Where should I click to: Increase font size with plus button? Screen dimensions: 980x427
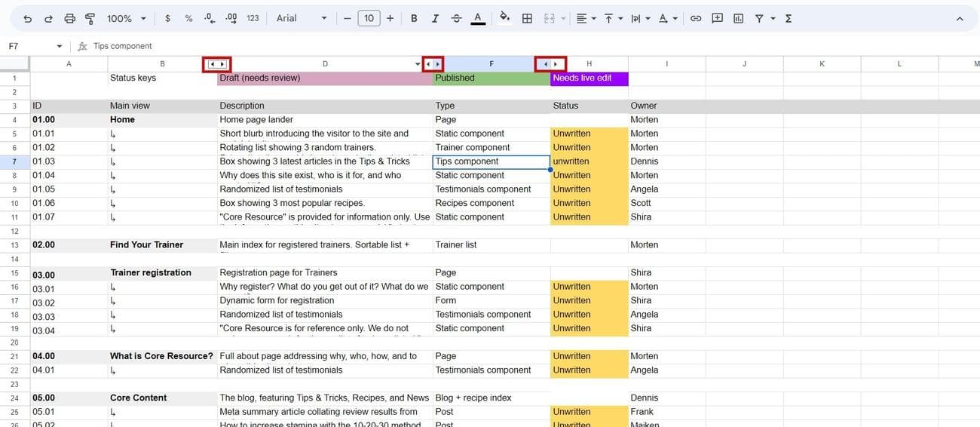[x=390, y=18]
